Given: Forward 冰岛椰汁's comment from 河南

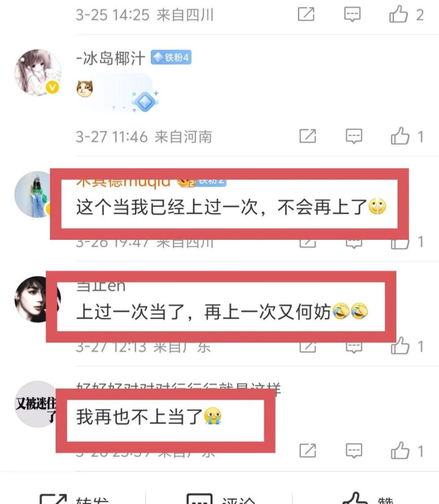Looking at the screenshot, I should (x=308, y=136).
